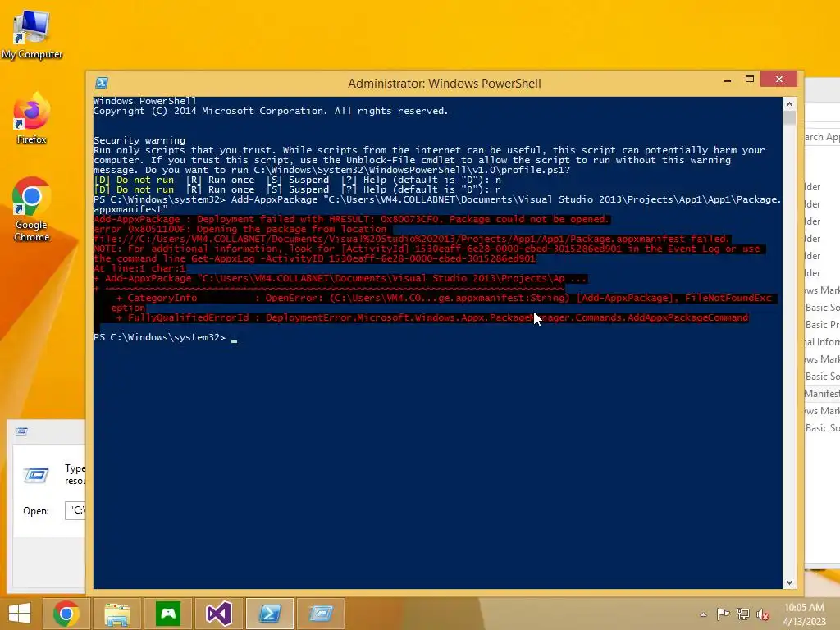Open Google Chrome desktop shortcut
840x630 pixels.
click(x=31, y=209)
